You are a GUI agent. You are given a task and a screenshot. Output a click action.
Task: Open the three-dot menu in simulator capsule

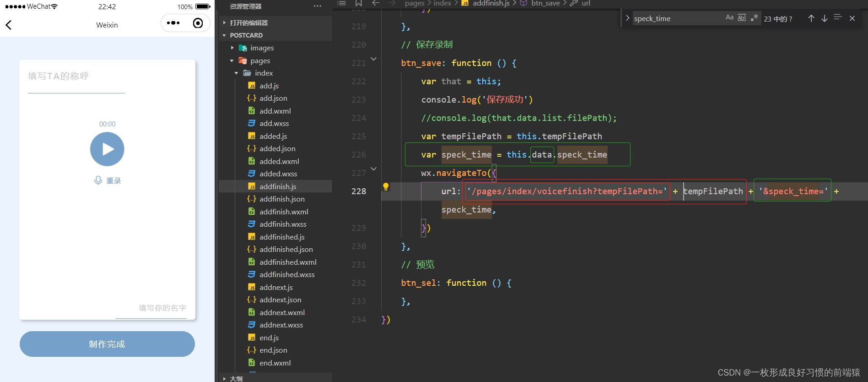click(173, 23)
